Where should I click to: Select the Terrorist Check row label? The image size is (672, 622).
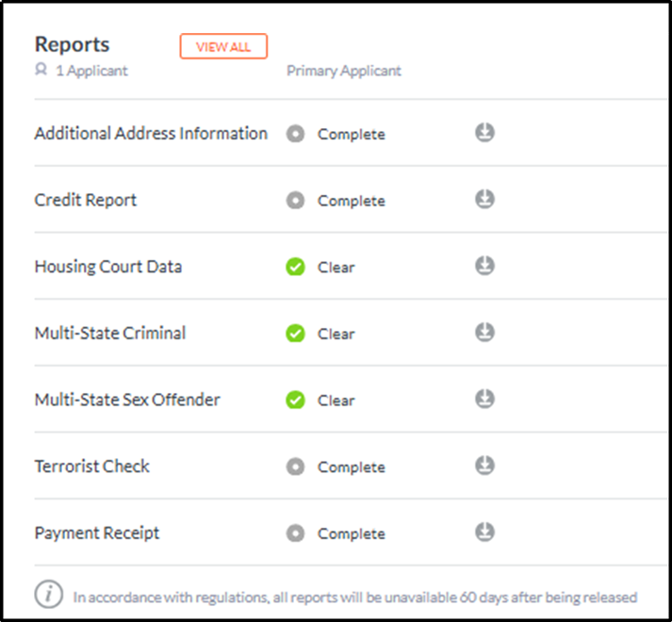pyautogui.click(x=92, y=466)
